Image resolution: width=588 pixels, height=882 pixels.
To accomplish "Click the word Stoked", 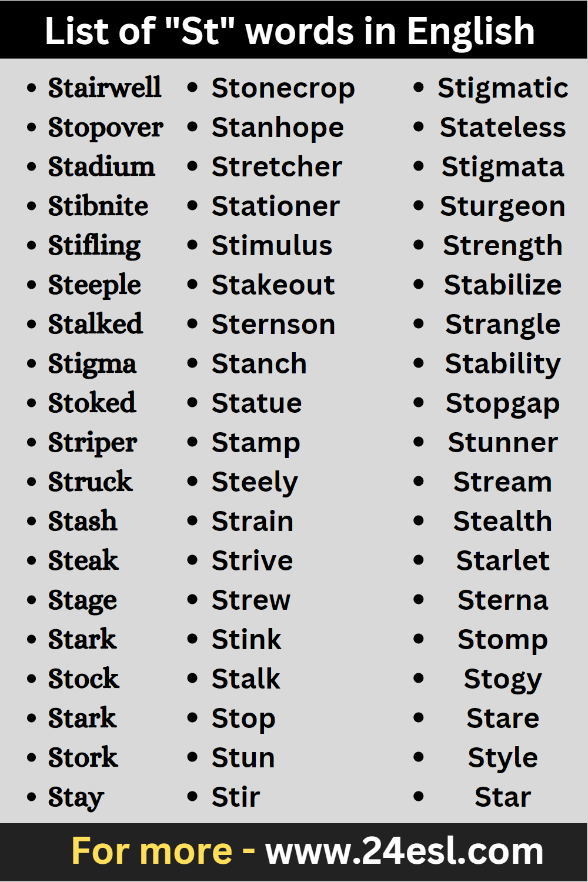I will pos(92,403).
